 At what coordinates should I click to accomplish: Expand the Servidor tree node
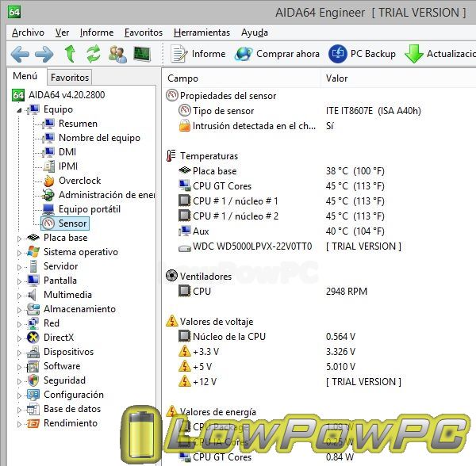pyautogui.click(x=19, y=267)
